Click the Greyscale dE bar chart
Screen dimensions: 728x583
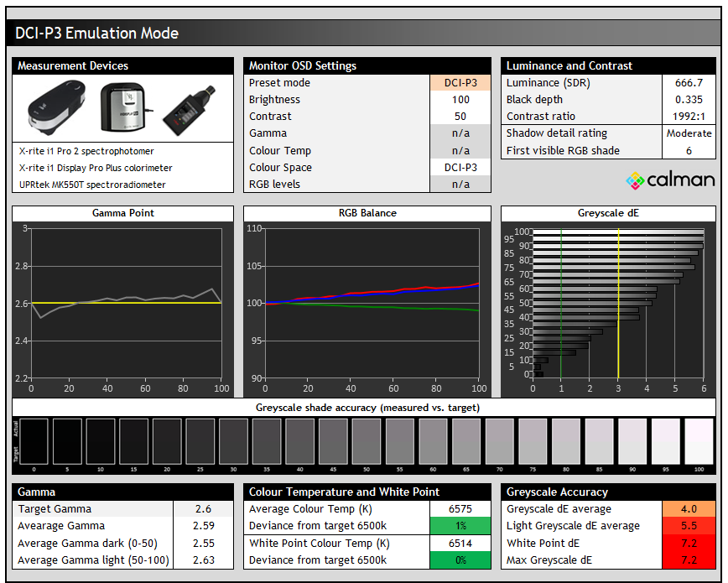618,303
